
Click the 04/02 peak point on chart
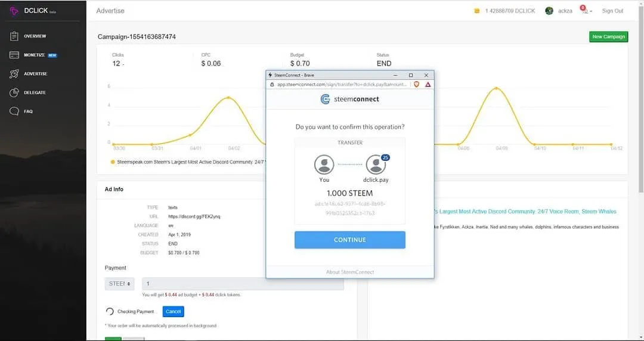229,97
